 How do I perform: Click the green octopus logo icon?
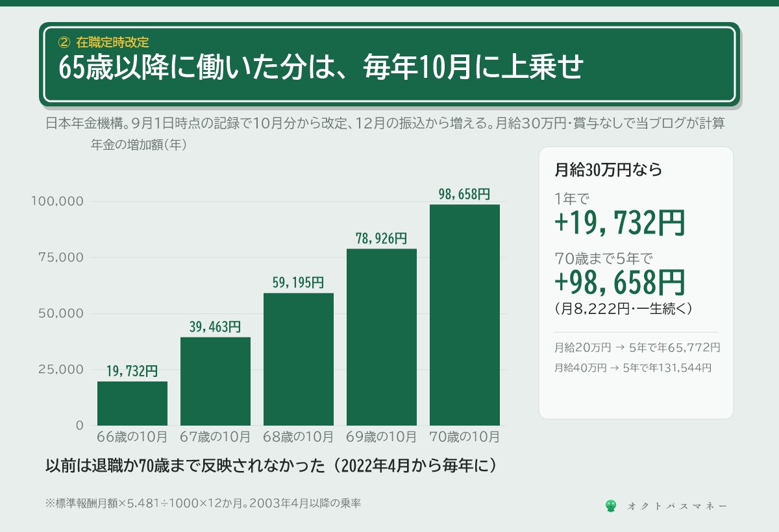[x=610, y=505]
